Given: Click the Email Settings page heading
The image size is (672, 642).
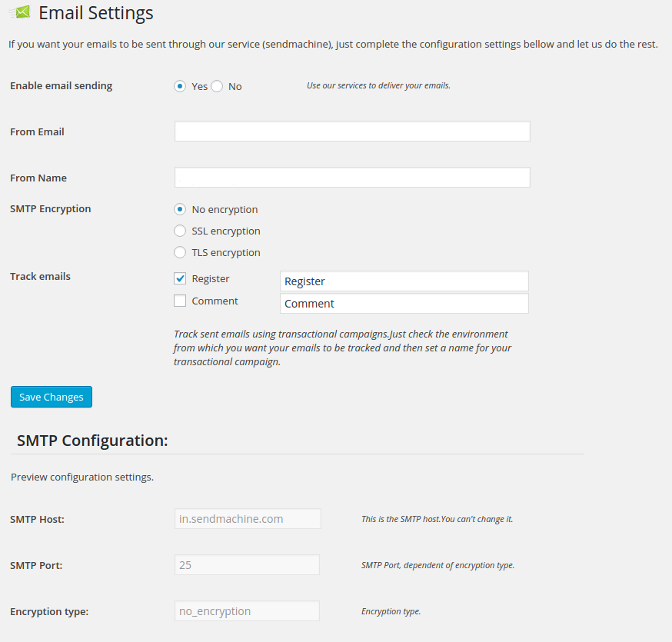Looking at the screenshot, I should tap(95, 13).
